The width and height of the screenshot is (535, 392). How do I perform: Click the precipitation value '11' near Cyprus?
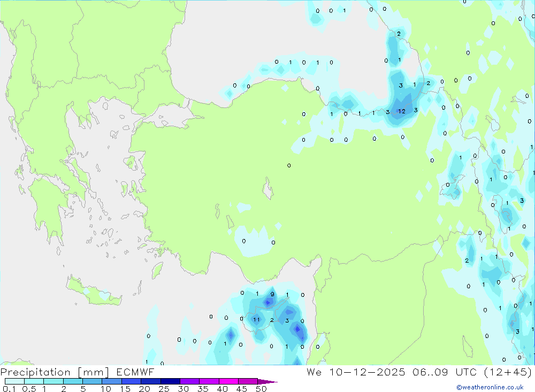(256, 320)
